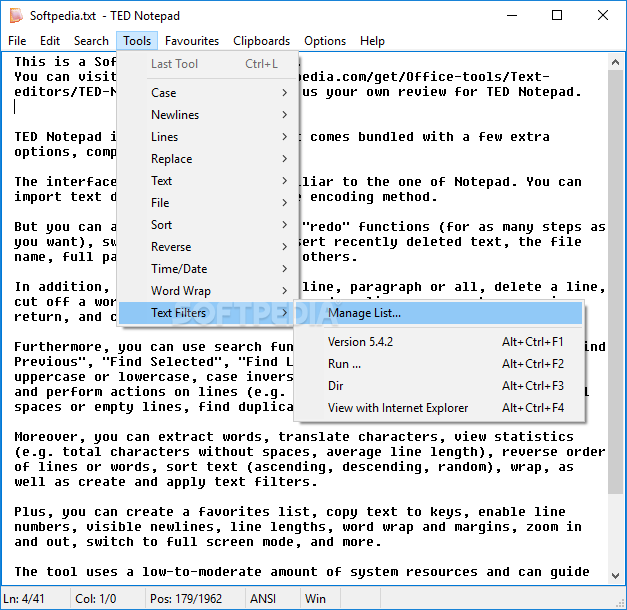Open the Clipboards menu
This screenshot has height=610, width=627.
click(x=262, y=41)
